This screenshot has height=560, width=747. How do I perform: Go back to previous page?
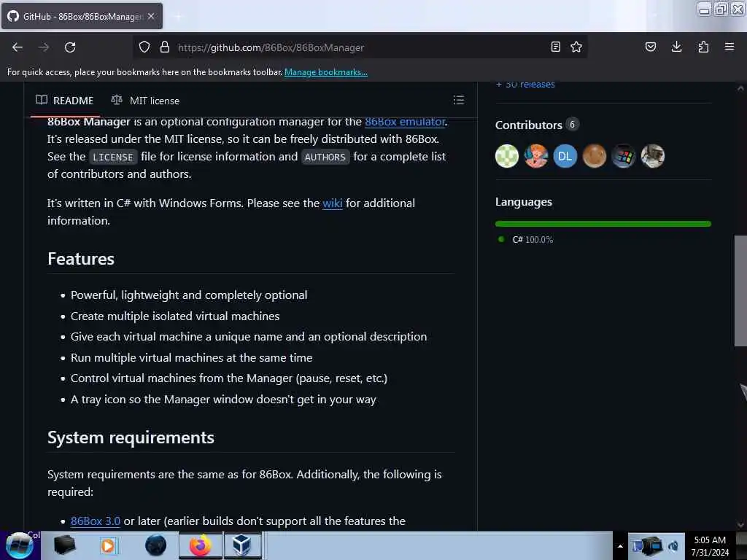coord(18,47)
